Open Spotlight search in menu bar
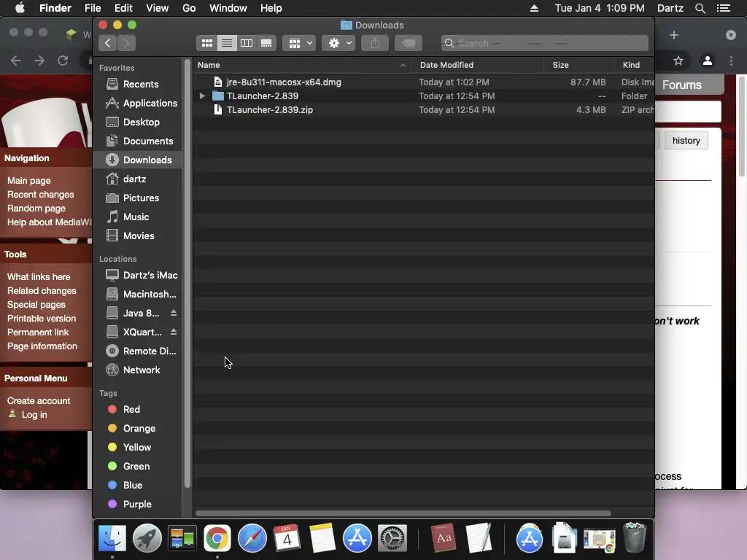 (x=700, y=8)
